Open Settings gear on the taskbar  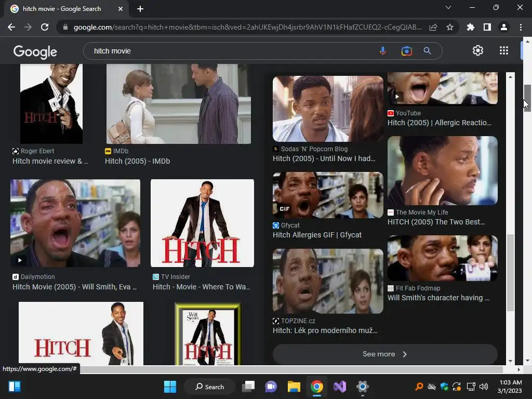coord(362,387)
